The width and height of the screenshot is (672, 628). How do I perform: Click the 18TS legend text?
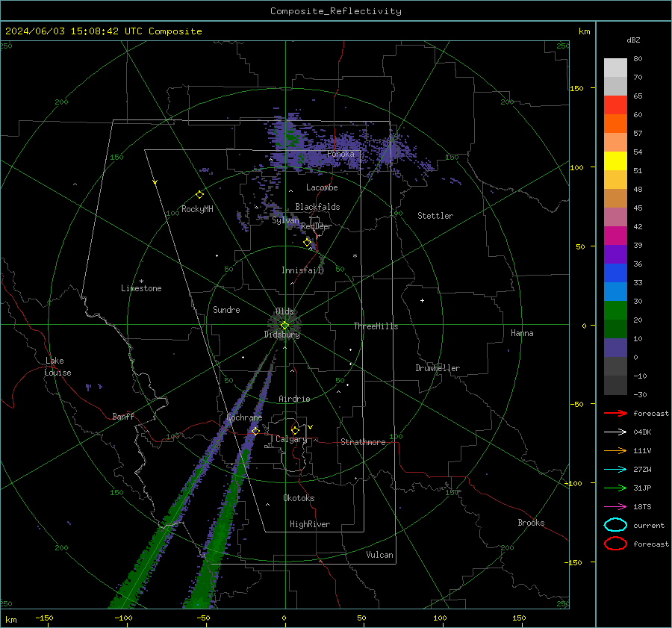click(x=642, y=507)
